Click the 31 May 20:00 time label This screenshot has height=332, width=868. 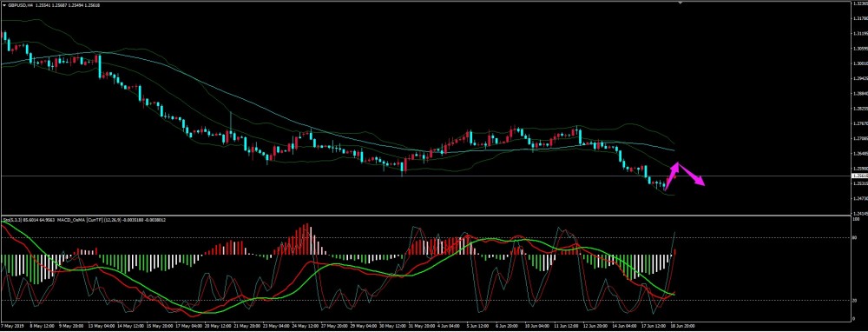coord(422,326)
